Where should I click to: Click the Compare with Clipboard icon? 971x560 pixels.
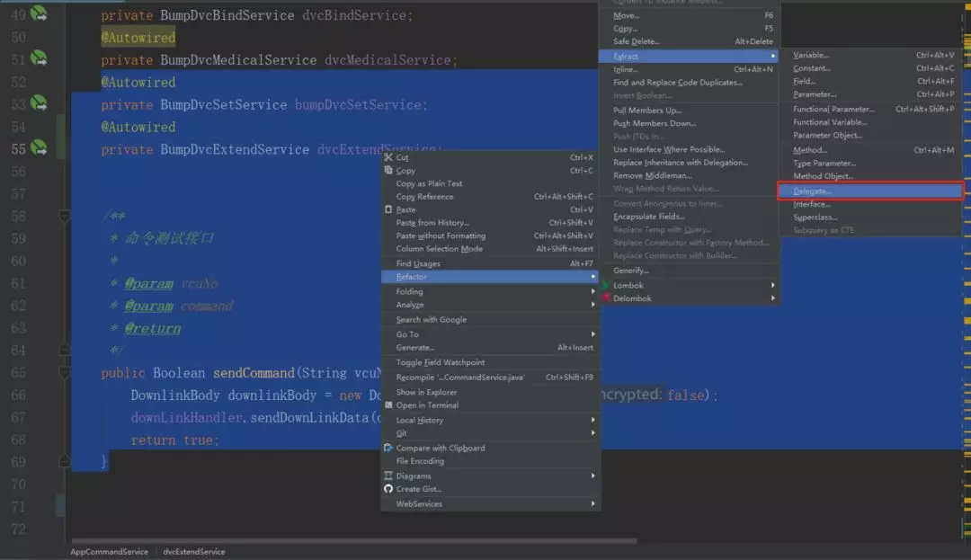[388, 448]
